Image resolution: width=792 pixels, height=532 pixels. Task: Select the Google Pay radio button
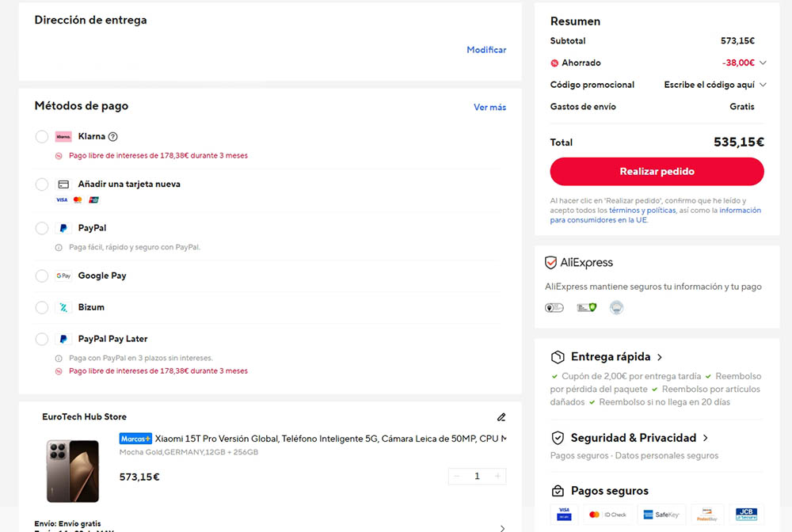[x=42, y=275]
